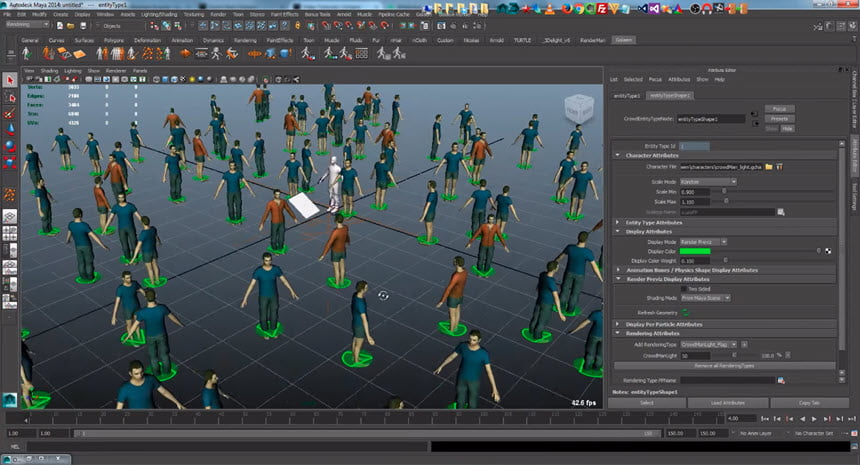Click the lock icon in status line

pyautogui.click(x=298, y=26)
